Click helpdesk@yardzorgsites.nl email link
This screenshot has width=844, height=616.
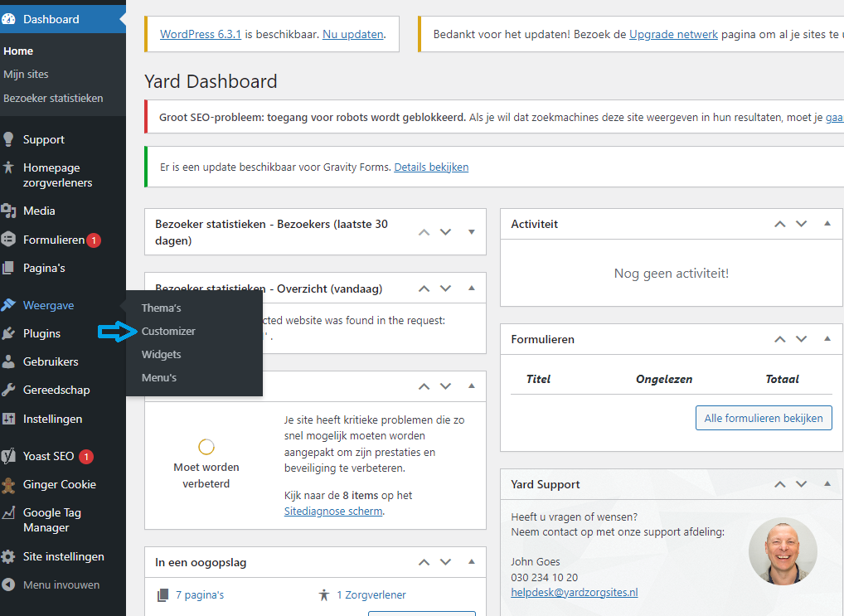pyautogui.click(x=575, y=592)
